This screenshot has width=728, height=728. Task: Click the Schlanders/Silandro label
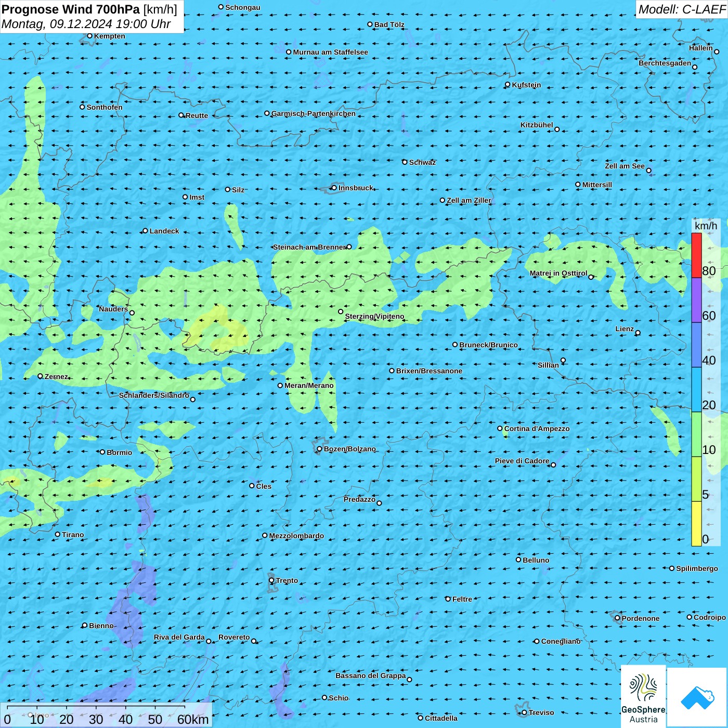[154, 395]
